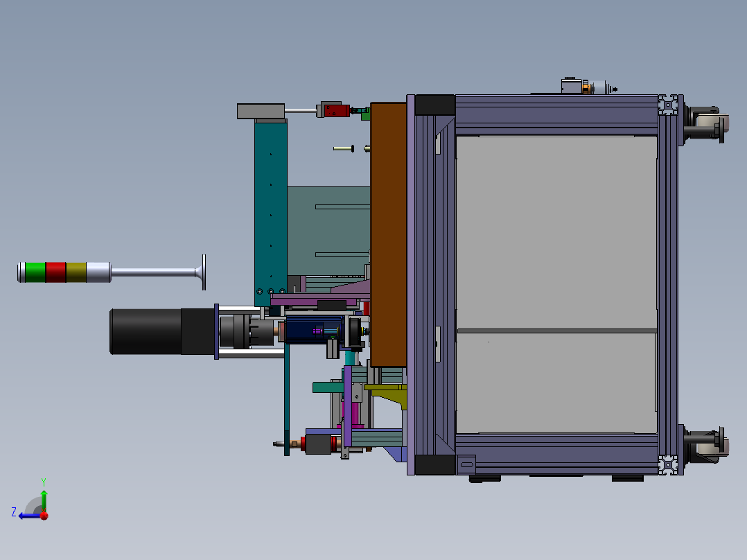Select the red block on the top cylinder
This screenshot has height=560, width=747.
pos(337,111)
